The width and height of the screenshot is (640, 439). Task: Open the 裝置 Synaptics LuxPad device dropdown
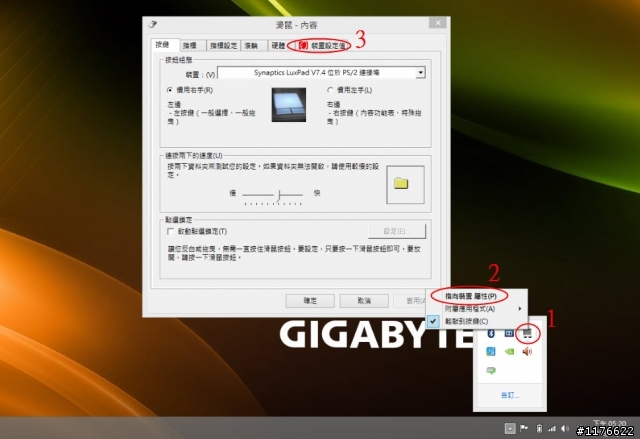point(322,73)
